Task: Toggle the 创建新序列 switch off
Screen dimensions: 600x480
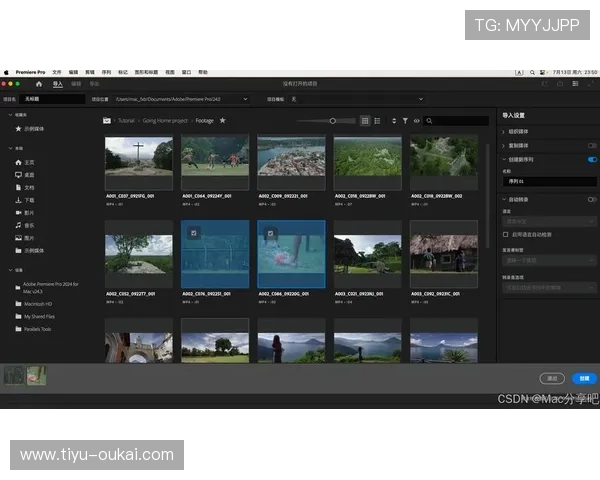Action: click(x=592, y=159)
